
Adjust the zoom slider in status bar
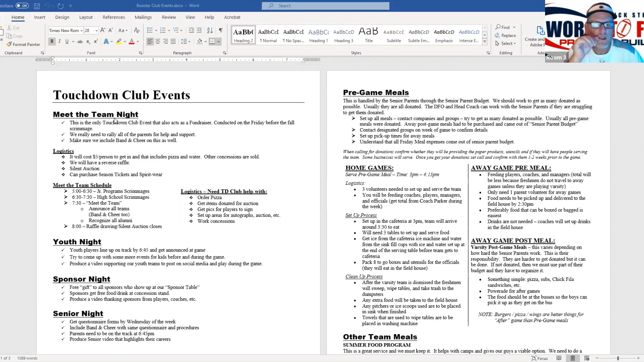[x=618, y=358]
